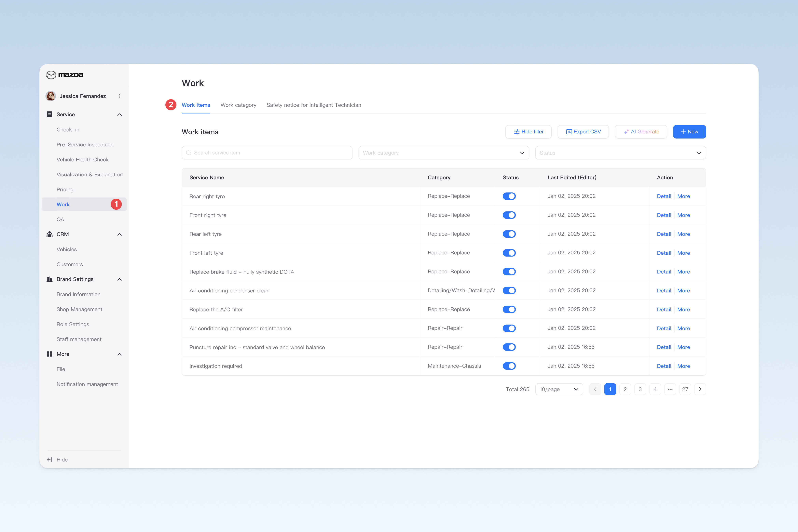The width and height of the screenshot is (798, 532).
Task: Open Detail for Rear left tyre
Action: 664,234
